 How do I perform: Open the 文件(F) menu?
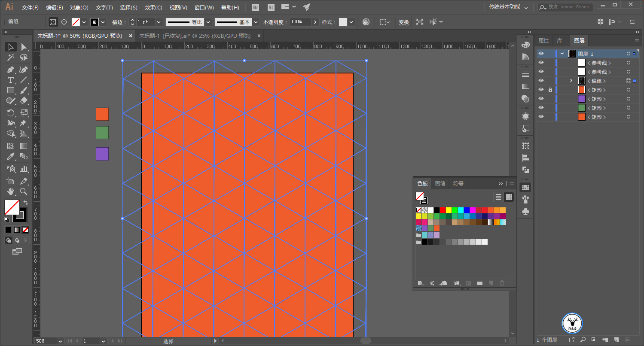click(30, 7)
